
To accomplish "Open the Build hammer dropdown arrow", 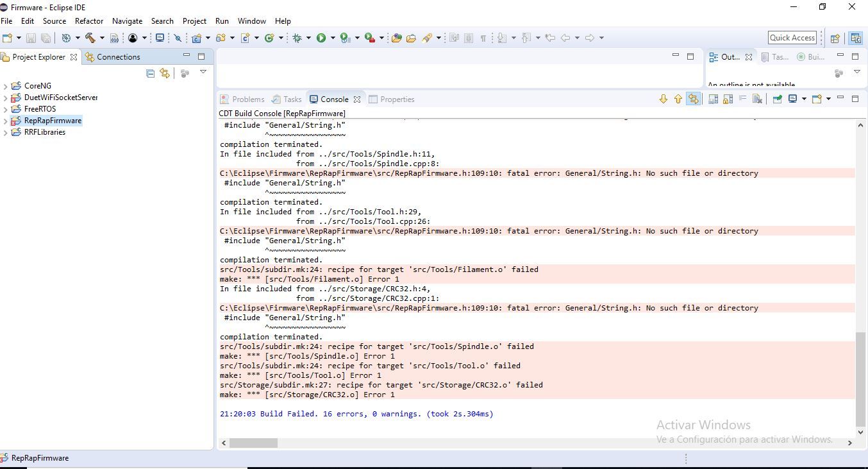I will click(101, 38).
